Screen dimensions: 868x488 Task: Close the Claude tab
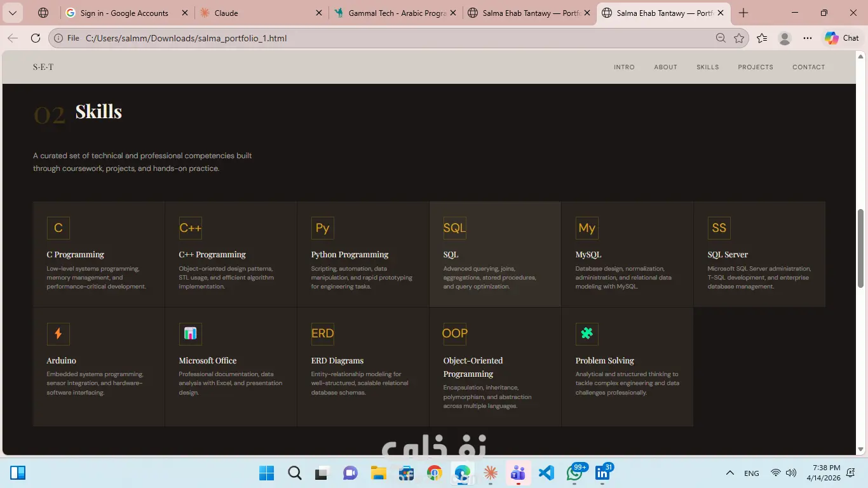[x=319, y=13]
